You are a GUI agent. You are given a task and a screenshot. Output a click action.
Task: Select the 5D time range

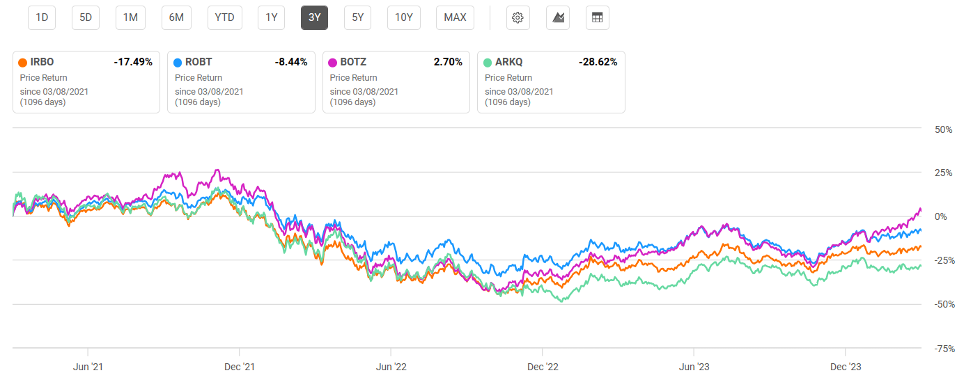[x=86, y=17]
